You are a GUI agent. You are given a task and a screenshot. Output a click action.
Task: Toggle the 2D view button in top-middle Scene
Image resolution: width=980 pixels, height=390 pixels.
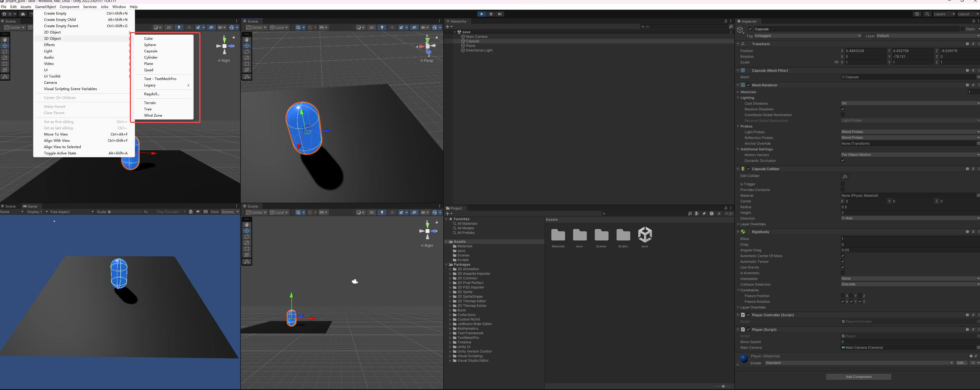click(x=372, y=27)
